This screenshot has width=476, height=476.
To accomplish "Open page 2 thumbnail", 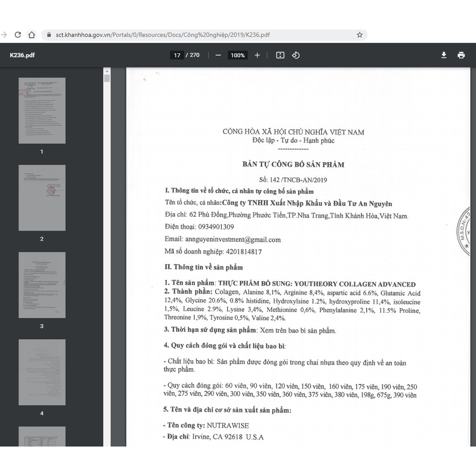I will 42,198.
